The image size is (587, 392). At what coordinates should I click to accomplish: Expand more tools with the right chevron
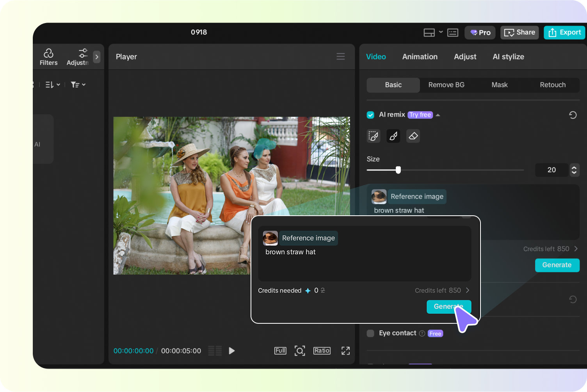[97, 57]
